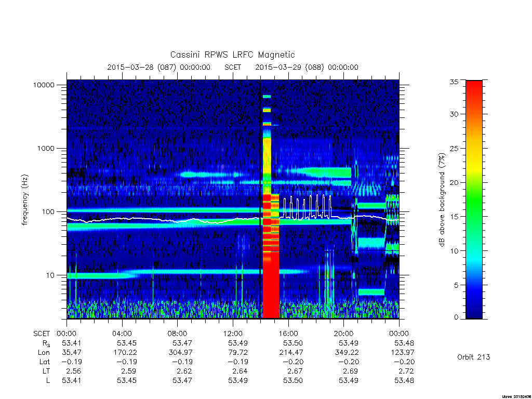This screenshot has height=399, width=532.
Task: Click the '16:00' time axis label
Action: (288, 334)
